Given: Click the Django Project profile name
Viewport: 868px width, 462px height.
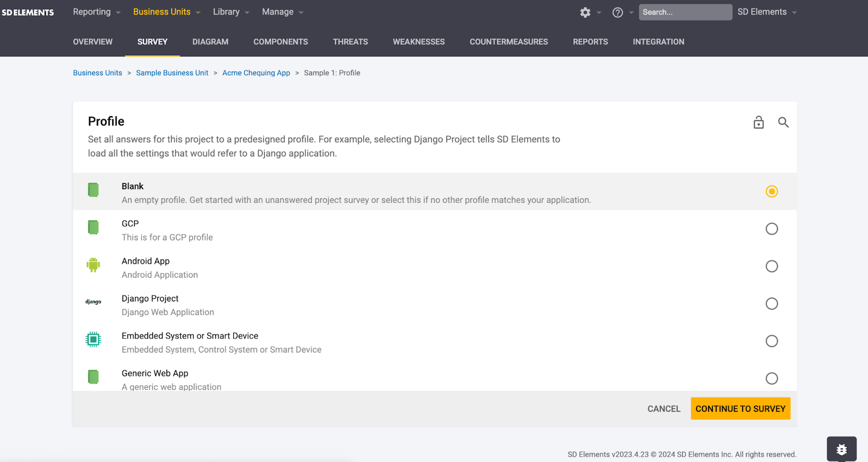Looking at the screenshot, I should coord(150,298).
